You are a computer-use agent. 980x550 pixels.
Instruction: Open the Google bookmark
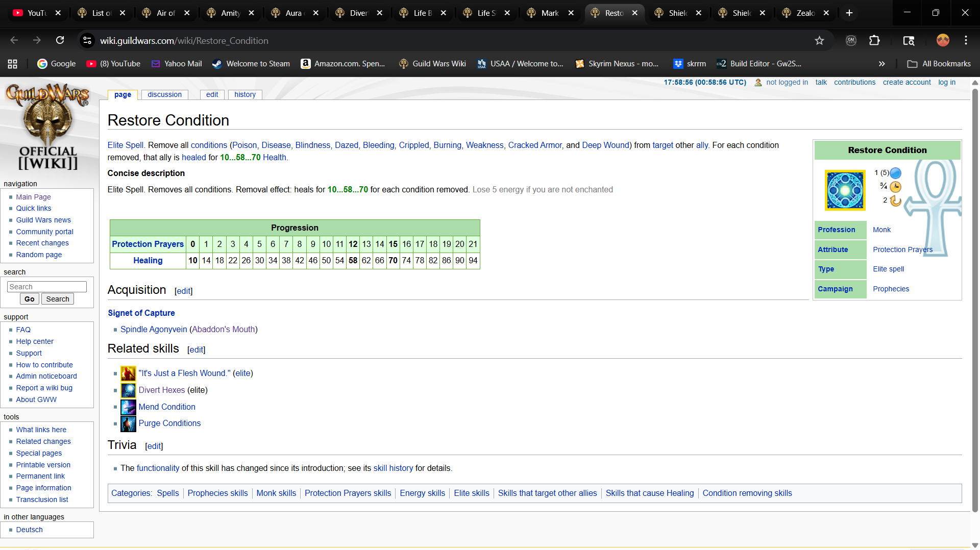coord(57,64)
